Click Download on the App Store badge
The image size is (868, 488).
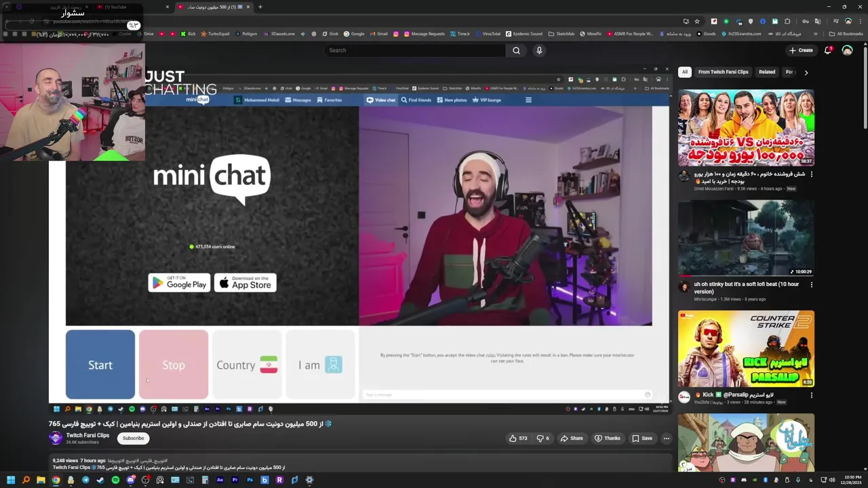tap(245, 283)
